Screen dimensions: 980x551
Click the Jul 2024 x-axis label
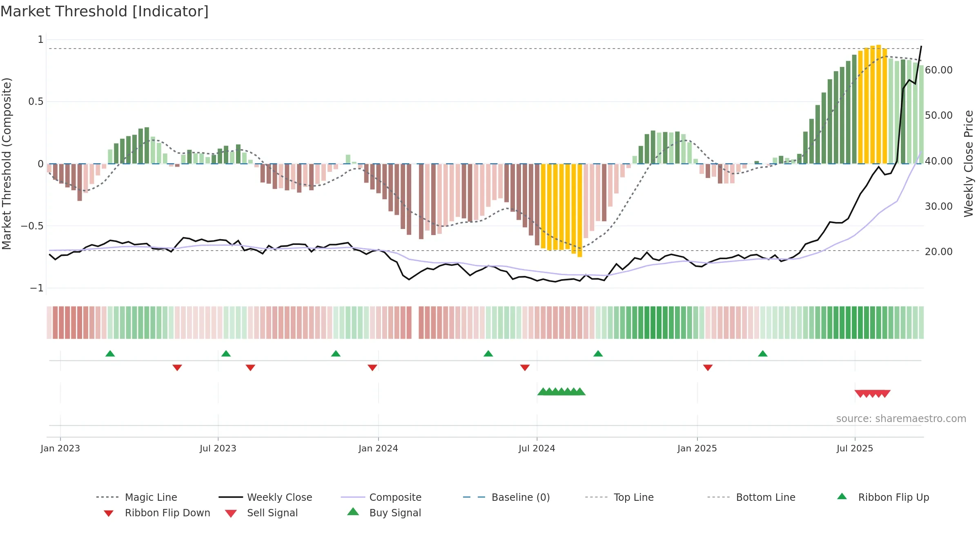[537, 449]
